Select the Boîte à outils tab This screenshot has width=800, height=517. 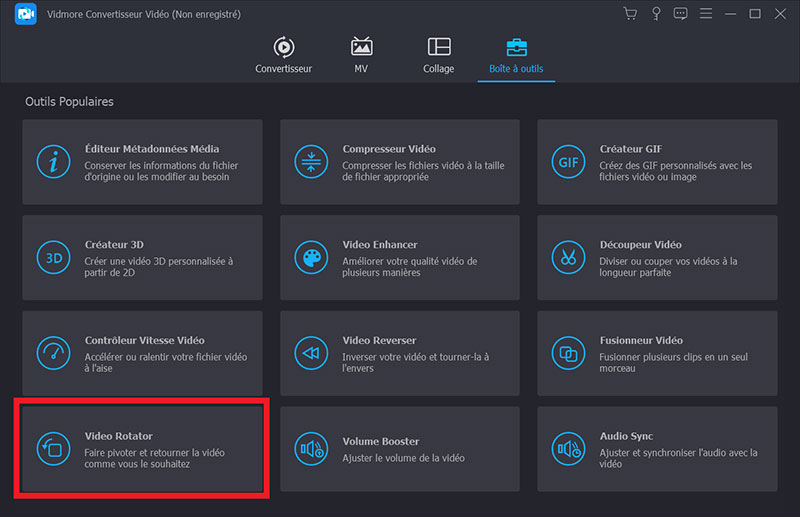click(517, 55)
